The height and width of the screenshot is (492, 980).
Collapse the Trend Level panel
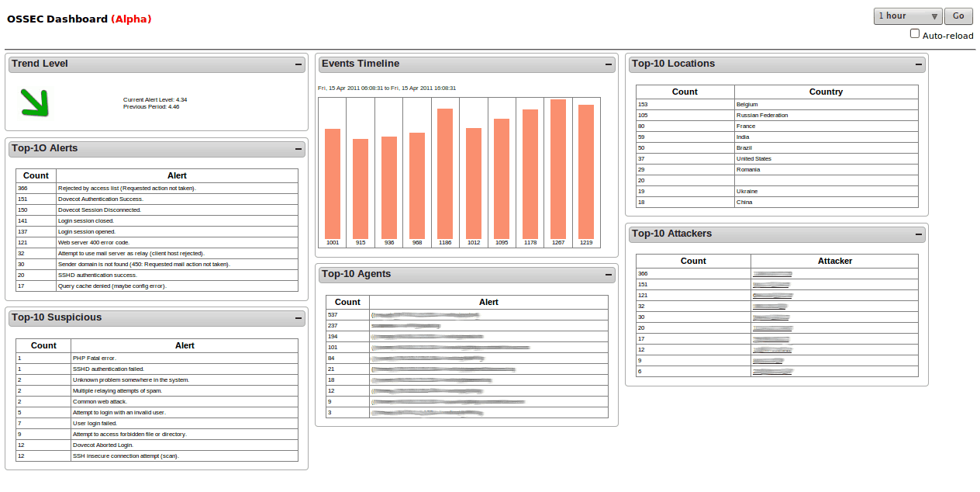pyautogui.click(x=298, y=64)
